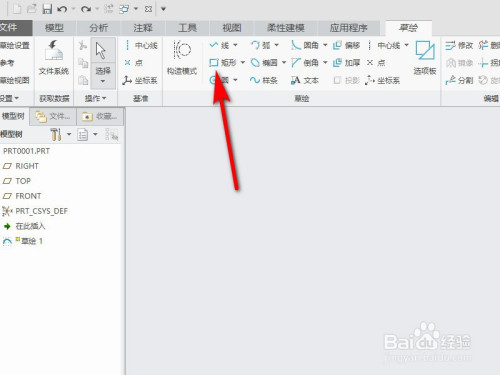Select the 圆角 (Fillet) sketch tool

pos(305,45)
